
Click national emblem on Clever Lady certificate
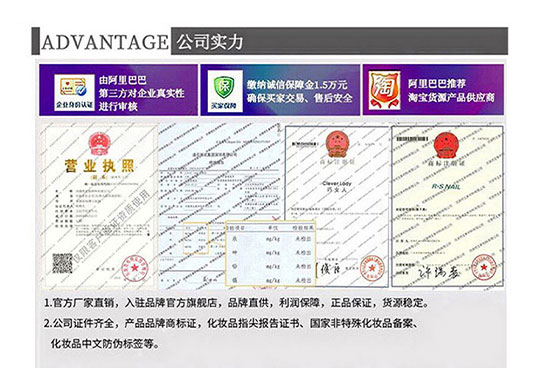pos(338,144)
